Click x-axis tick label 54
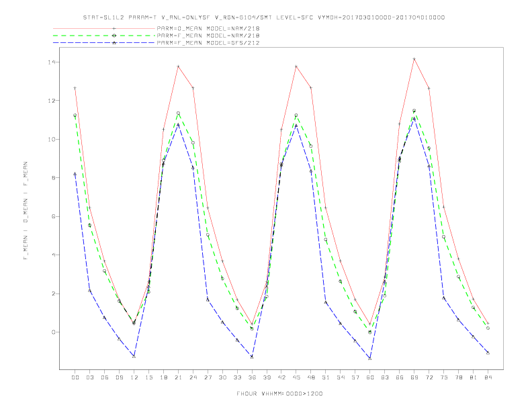 341,377
